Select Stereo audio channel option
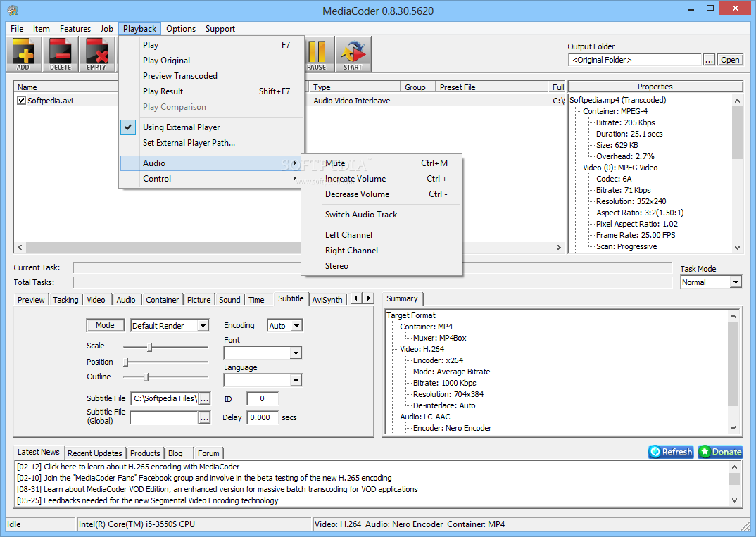Image resolution: width=756 pixels, height=537 pixels. coord(382,265)
